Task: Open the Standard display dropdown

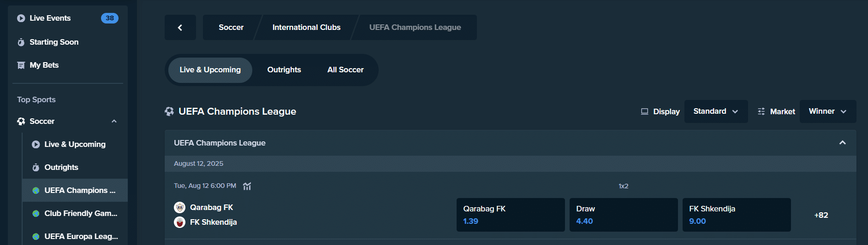Action: (715, 111)
